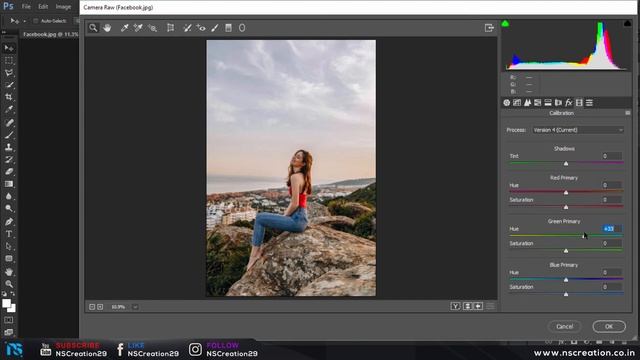This screenshot has width=640, height=360.
Task: Confirm Camera Raw with OK
Action: pyautogui.click(x=609, y=327)
